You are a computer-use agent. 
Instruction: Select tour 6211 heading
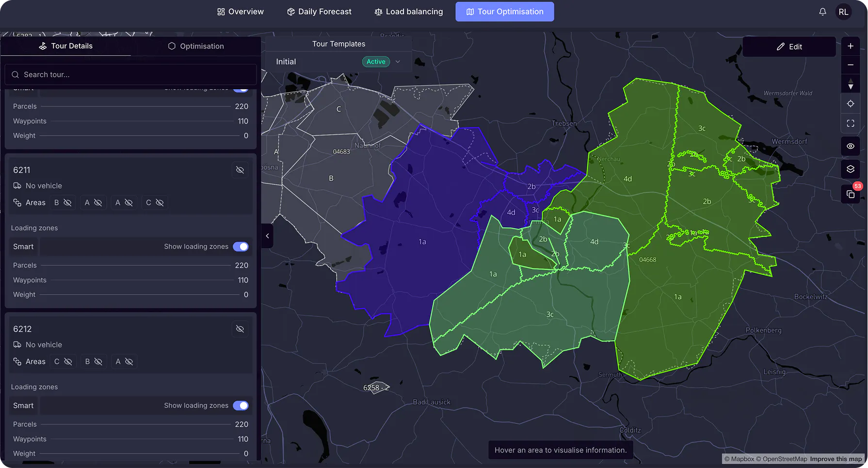22,170
